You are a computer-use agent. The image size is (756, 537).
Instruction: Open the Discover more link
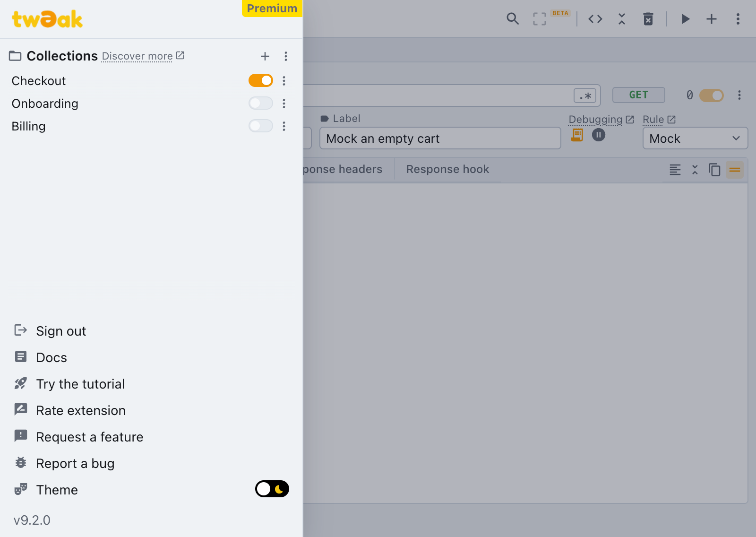[143, 56]
